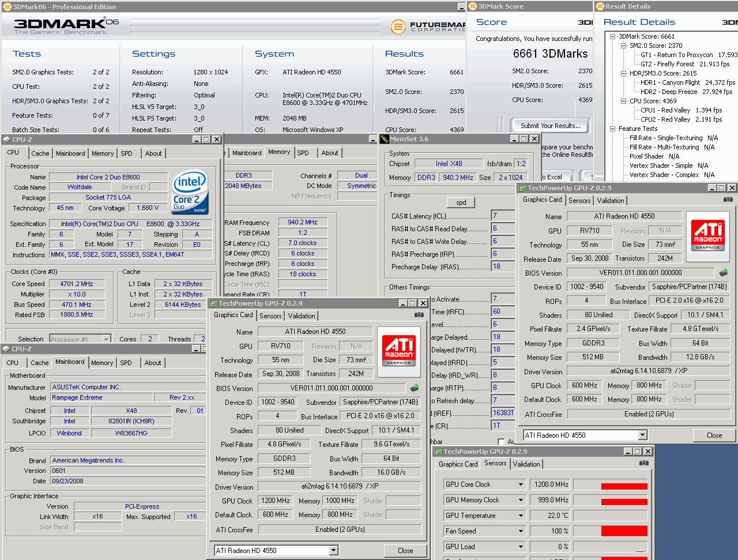Open Validation tab in GPU-Z showing 4.8 GPixel/s
738x560 pixels.
[x=302, y=316]
